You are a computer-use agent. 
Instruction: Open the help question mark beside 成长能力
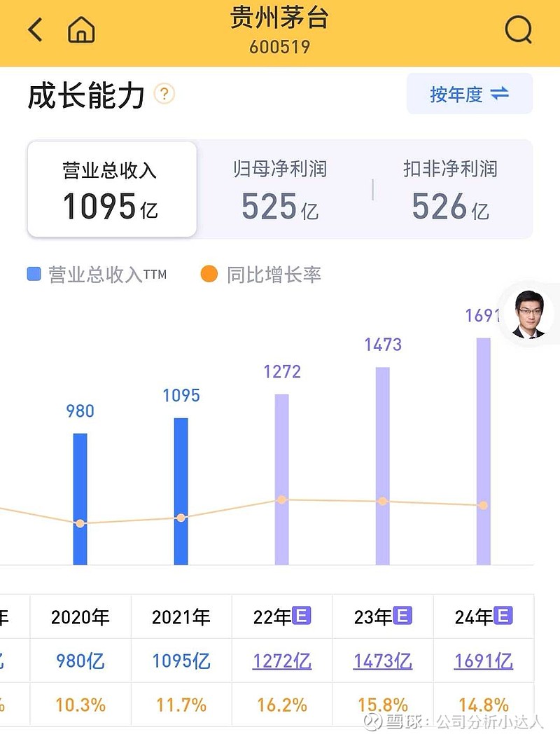(x=164, y=95)
